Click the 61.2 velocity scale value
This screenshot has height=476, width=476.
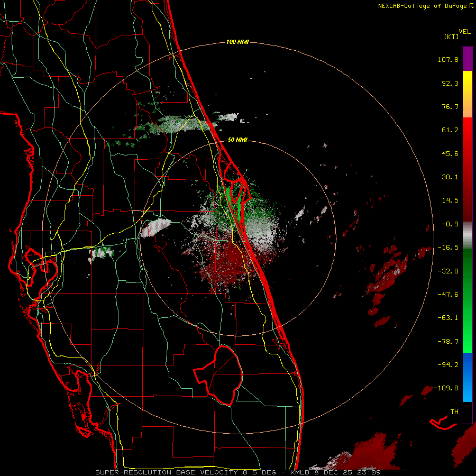point(450,130)
